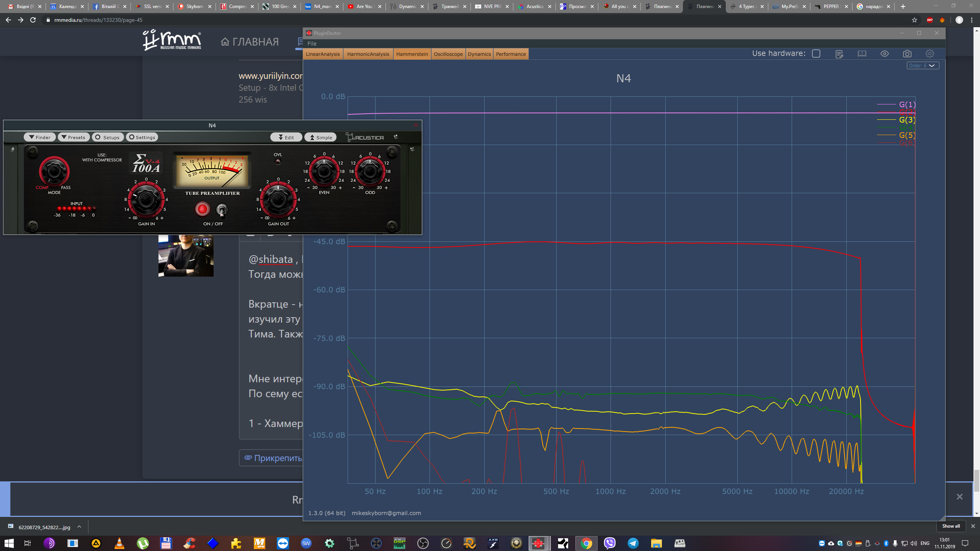Viewport: 980px width, 551px height.
Task: Take a snapshot with the camera icon
Action: 907,54
